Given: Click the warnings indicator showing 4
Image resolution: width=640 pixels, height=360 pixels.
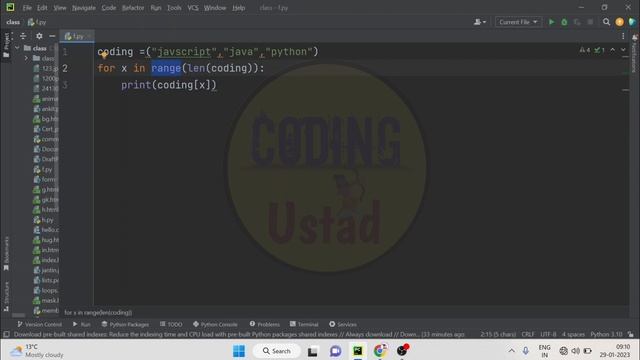Looking at the screenshot, I should point(584,50).
